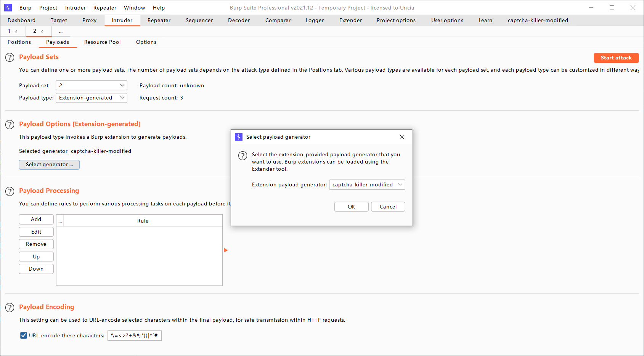Image resolution: width=644 pixels, height=356 pixels.
Task: Select the main Intruder tab
Action: [122, 21]
